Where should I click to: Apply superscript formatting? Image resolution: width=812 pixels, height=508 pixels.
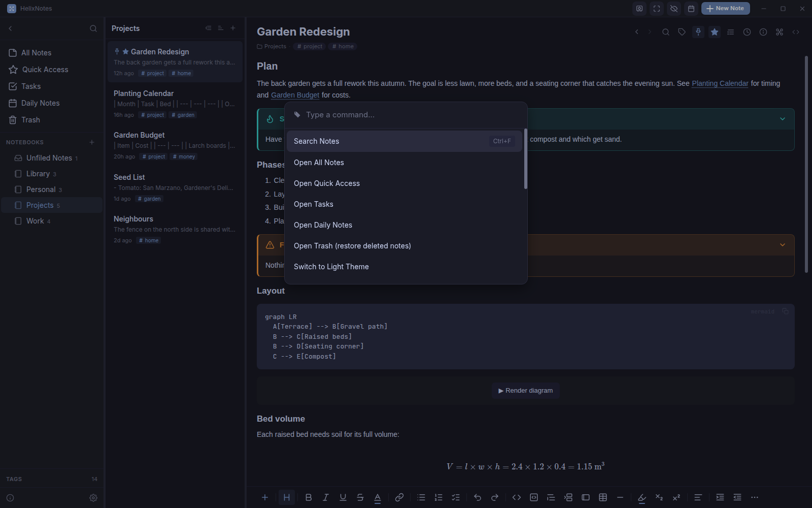(676, 497)
